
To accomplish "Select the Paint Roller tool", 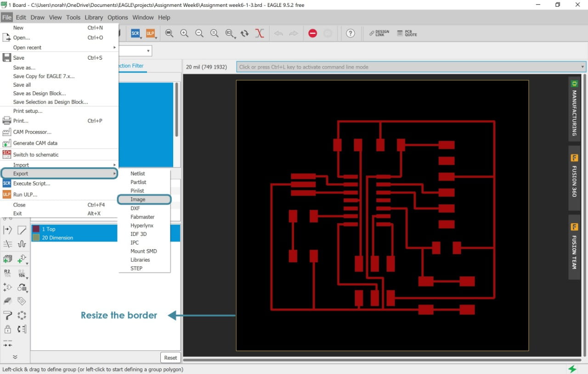I will pyautogui.click(x=7, y=315).
